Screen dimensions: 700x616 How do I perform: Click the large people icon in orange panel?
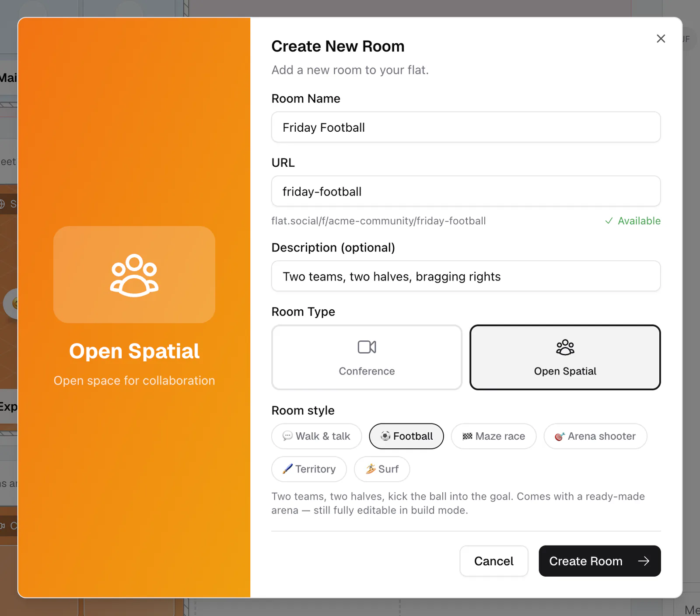click(134, 275)
